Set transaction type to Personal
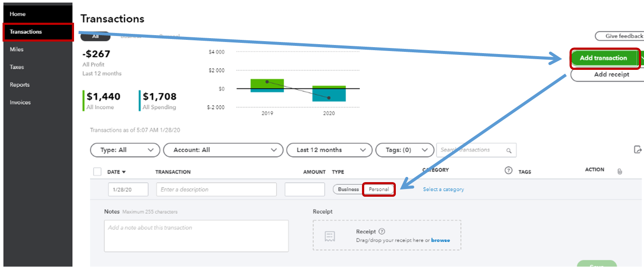Screen dimensions: 644x267 tap(379, 189)
